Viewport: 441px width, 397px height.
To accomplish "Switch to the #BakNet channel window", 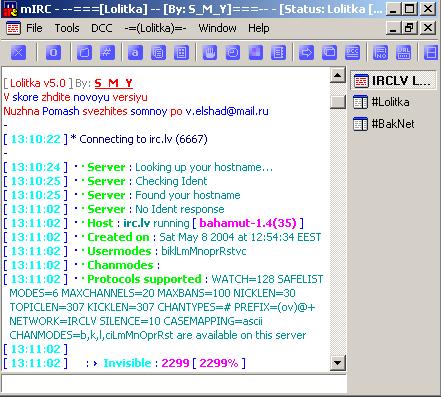I will click(384, 124).
